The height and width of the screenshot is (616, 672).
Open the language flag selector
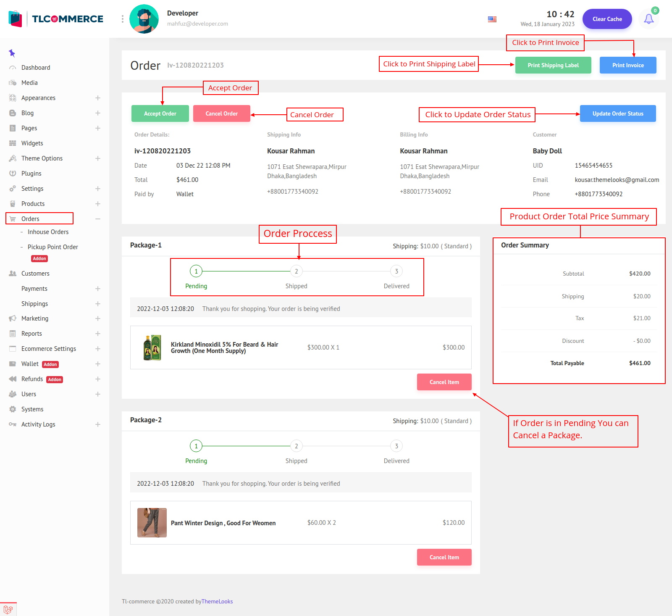tap(492, 19)
